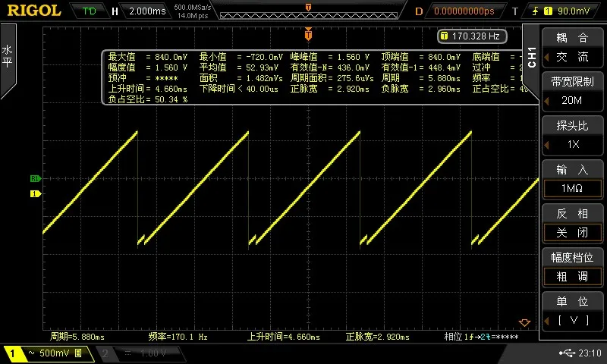
Task: Click the yellow channel 1 ground level marker
Action: click(x=34, y=194)
